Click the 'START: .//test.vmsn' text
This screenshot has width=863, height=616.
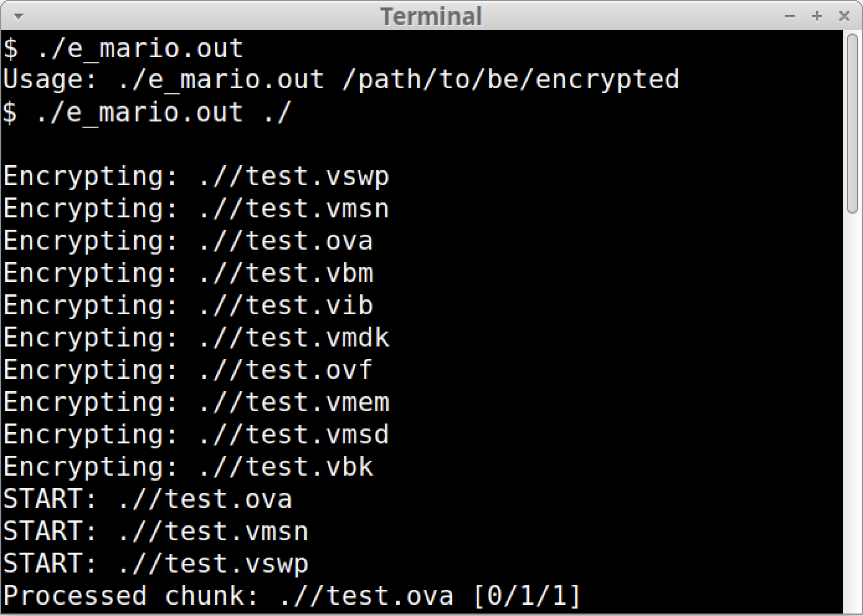154,532
